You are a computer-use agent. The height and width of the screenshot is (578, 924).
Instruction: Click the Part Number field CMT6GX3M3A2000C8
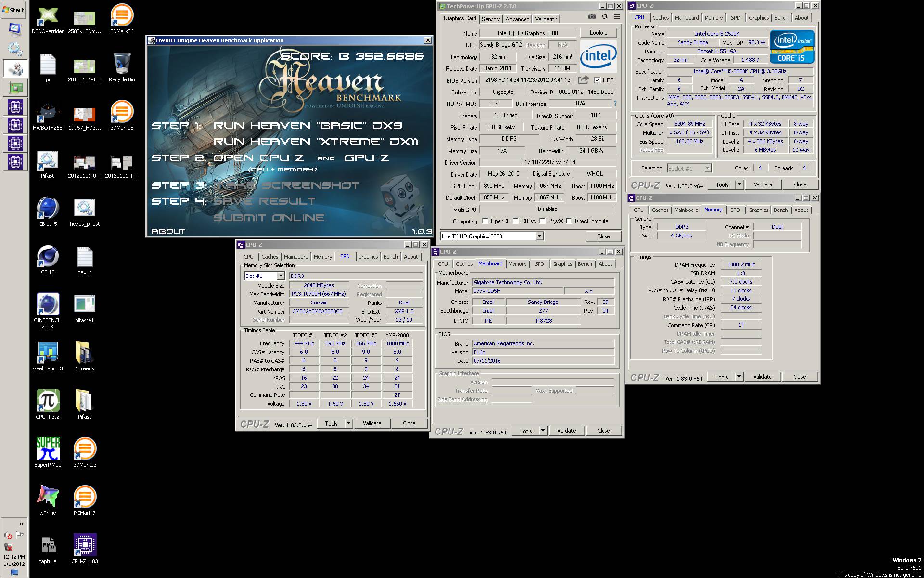[318, 311]
